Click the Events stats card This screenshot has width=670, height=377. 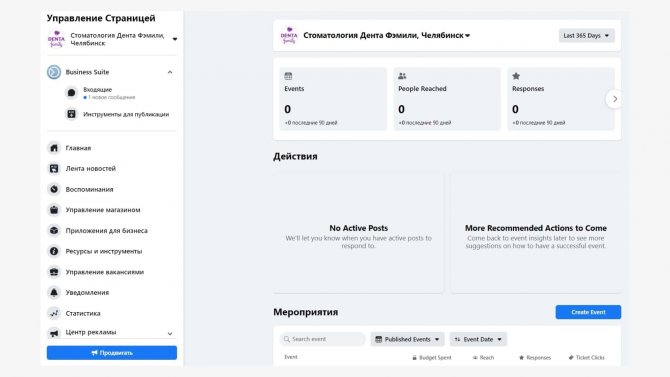click(x=333, y=99)
